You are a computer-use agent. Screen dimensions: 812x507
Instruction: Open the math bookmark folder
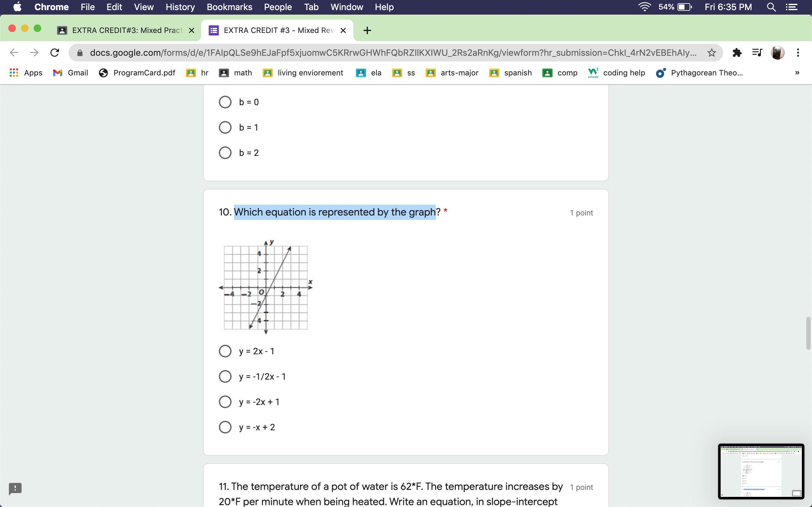pyautogui.click(x=236, y=73)
